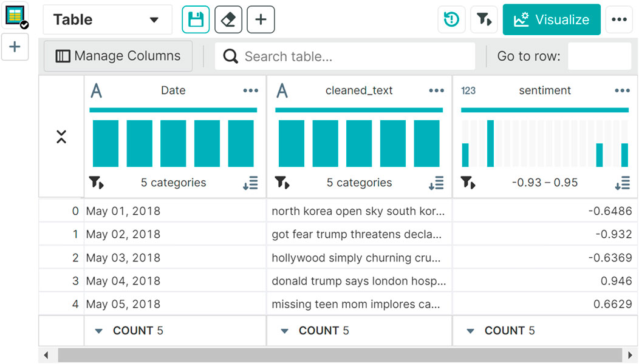This screenshot has height=364, width=639.
Task: Click the Search table field
Action: click(345, 56)
